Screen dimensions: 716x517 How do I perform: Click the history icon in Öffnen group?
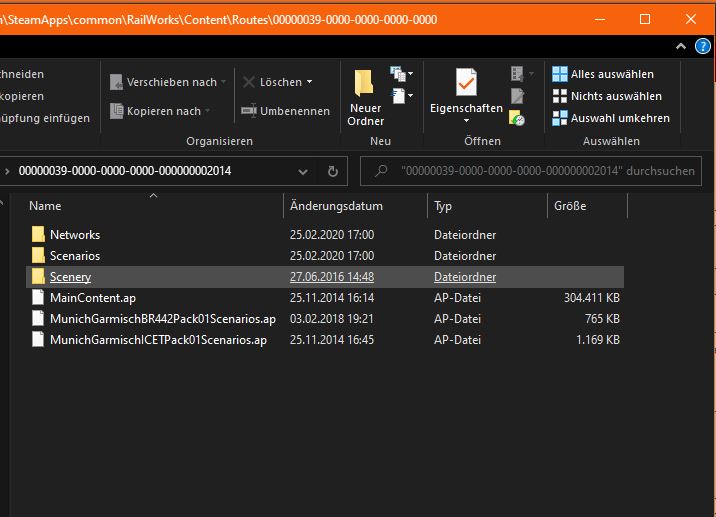click(x=517, y=118)
